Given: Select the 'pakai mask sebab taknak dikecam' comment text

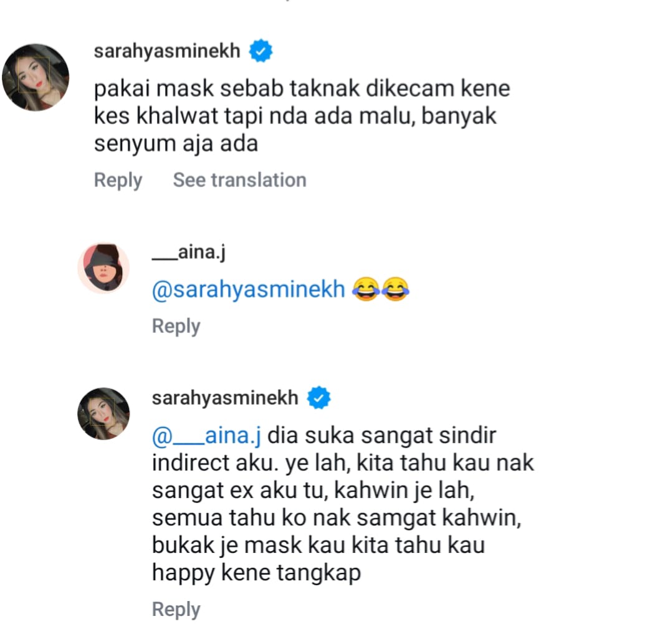Looking at the screenshot, I should click(302, 115).
